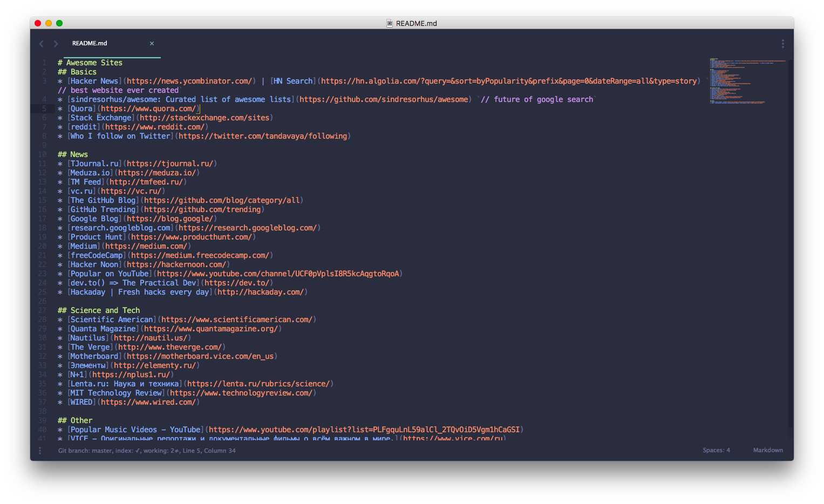
Task: Click 'Popular Music Videos – YouTube' entry
Action: point(291,430)
